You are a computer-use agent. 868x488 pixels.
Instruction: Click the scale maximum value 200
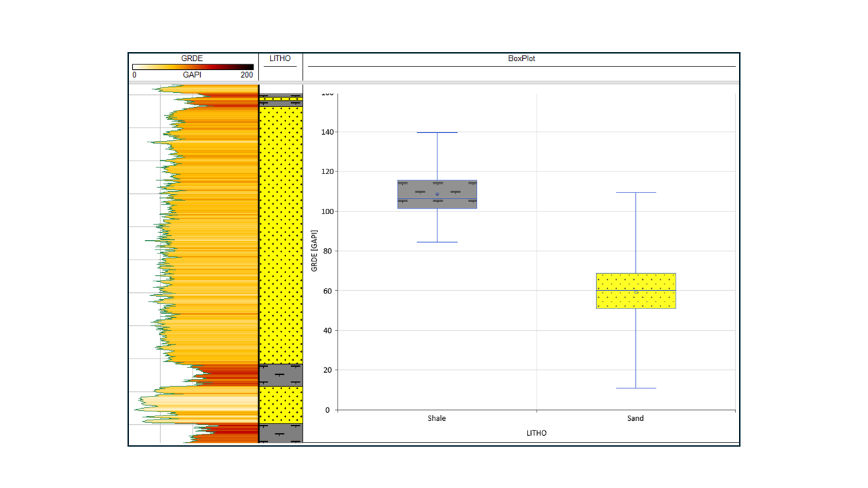point(247,75)
